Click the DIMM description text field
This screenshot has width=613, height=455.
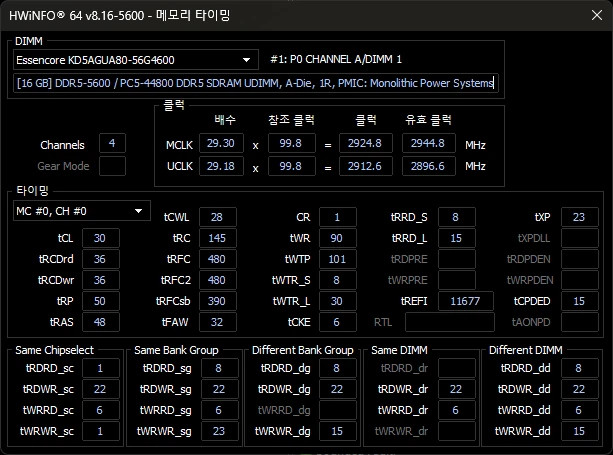pyautogui.click(x=256, y=83)
